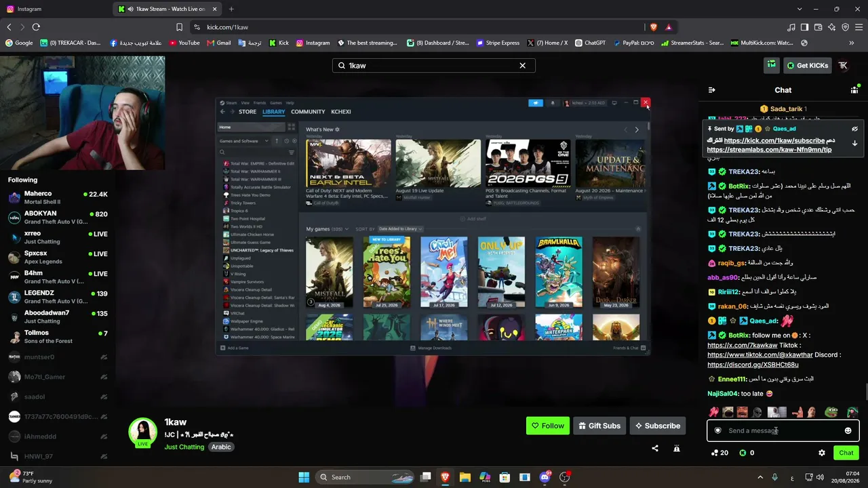
Task: Clear the 1kaw search with the X
Action: pyautogui.click(x=522, y=66)
